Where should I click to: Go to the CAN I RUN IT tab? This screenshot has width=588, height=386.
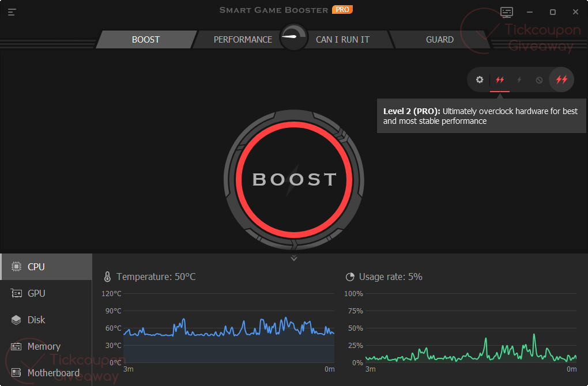tap(343, 39)
